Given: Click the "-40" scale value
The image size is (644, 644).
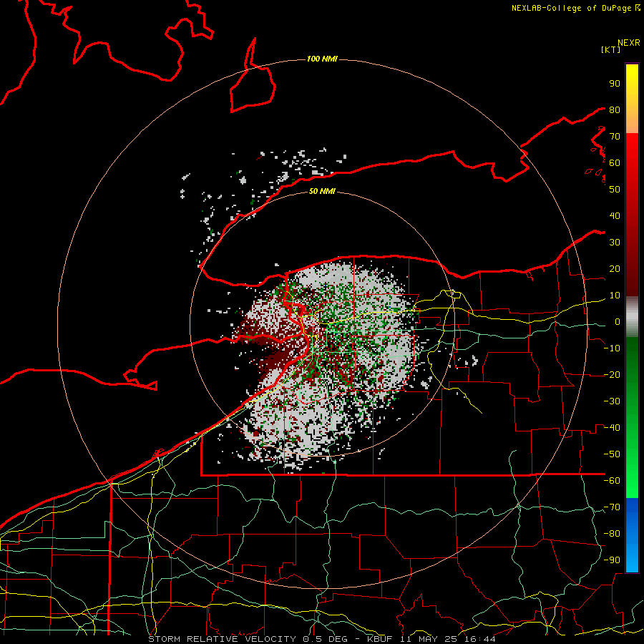Looking at the screenshot, I should point(612,428).
